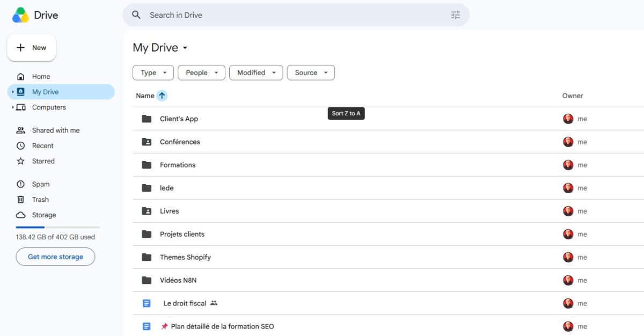Image resolution: width=644 pixels, height=336 pixels.
Task: Select the Conférences folder name
Action: tap(180, 142)
